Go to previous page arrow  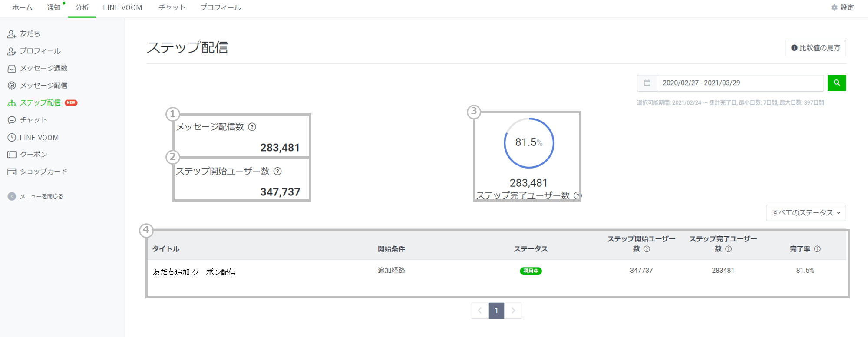coord(480,311)
